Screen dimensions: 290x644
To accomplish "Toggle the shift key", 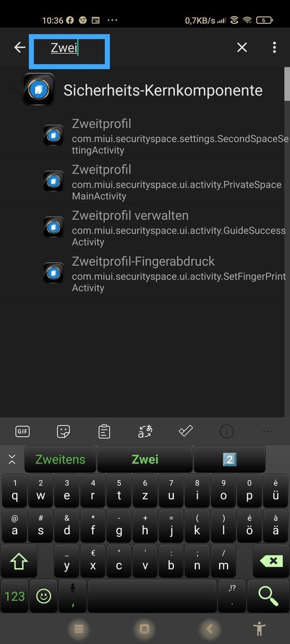I will click(19, 562).
